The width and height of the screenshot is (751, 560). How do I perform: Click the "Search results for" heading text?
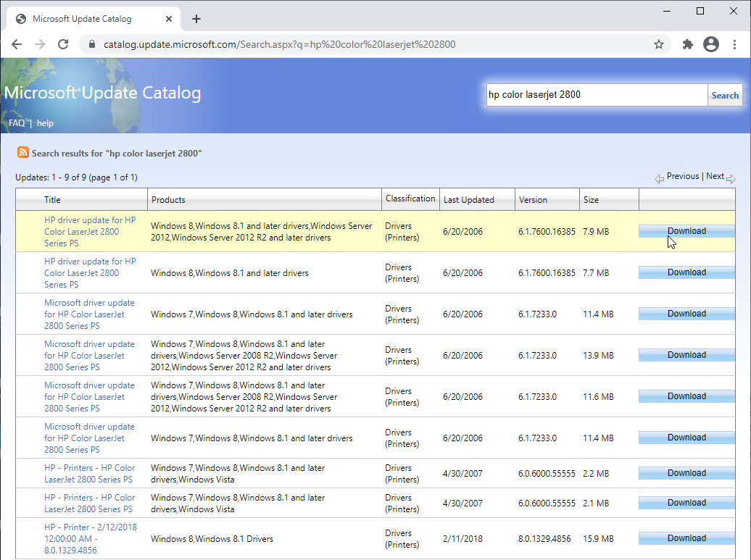coord(117,154)
